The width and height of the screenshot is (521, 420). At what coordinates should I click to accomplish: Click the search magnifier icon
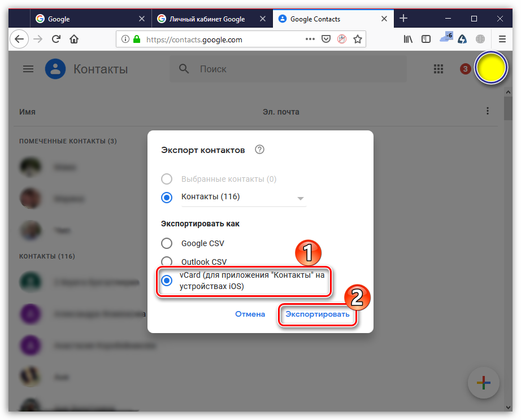(184, 69)
